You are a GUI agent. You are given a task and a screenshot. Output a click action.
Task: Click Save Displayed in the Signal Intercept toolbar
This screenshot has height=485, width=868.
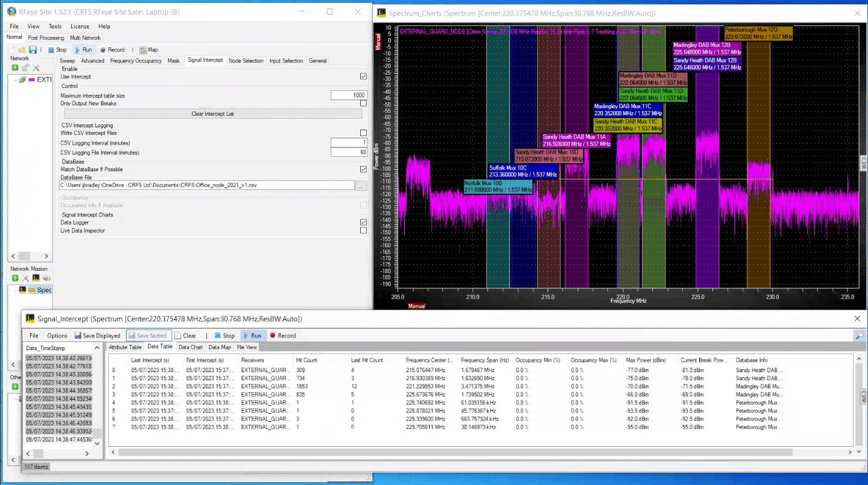click(x=97, y=336)
